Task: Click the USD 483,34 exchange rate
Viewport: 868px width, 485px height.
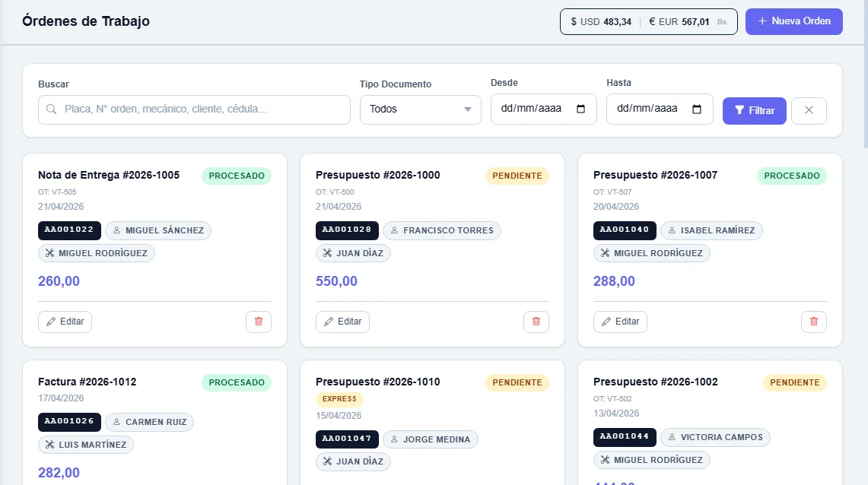Action: click(x=601, y=22)
